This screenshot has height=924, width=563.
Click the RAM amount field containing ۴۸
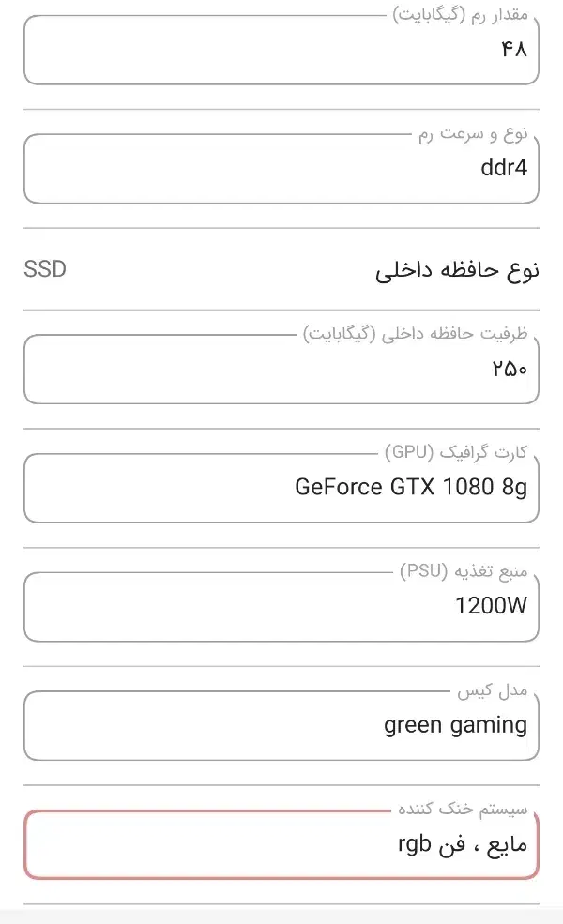click(281, 49)
